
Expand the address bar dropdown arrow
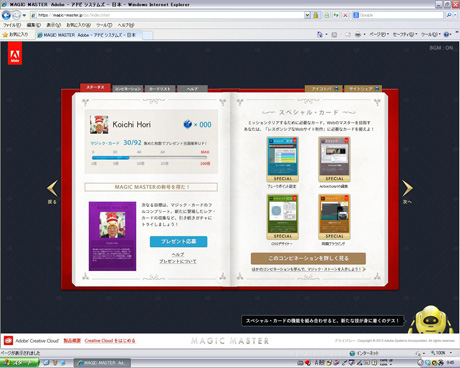pos(307,15)
